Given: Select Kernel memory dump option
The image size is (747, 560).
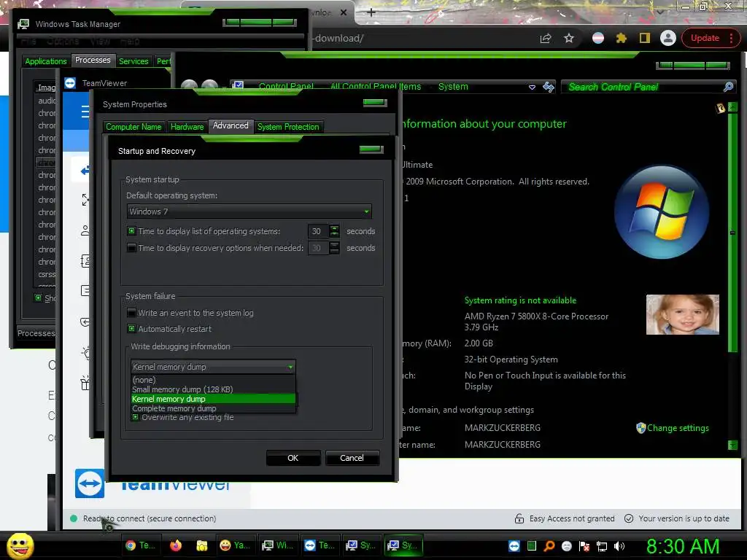Looking at the screenshot, I should (x=213, y=399).
